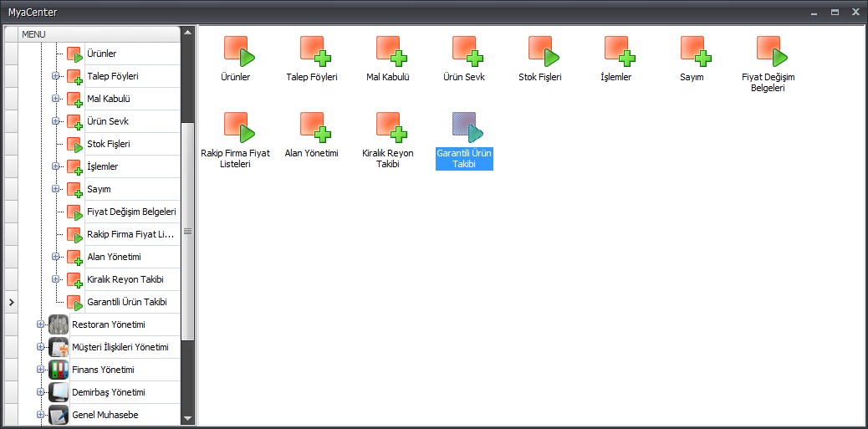Select Finans Yönetimi text label
The height and width of the screenshot is (429, 868).
coord(103,370)
